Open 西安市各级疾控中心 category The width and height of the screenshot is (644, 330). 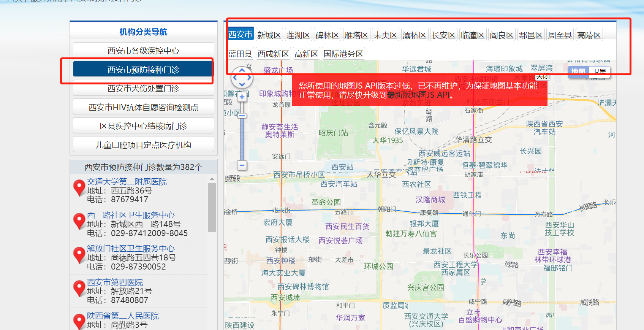[x=143, y=51]
